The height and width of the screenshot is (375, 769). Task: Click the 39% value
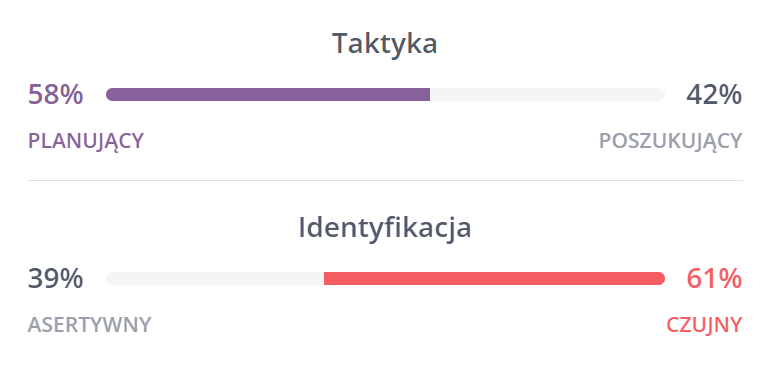tap(55, 278)
